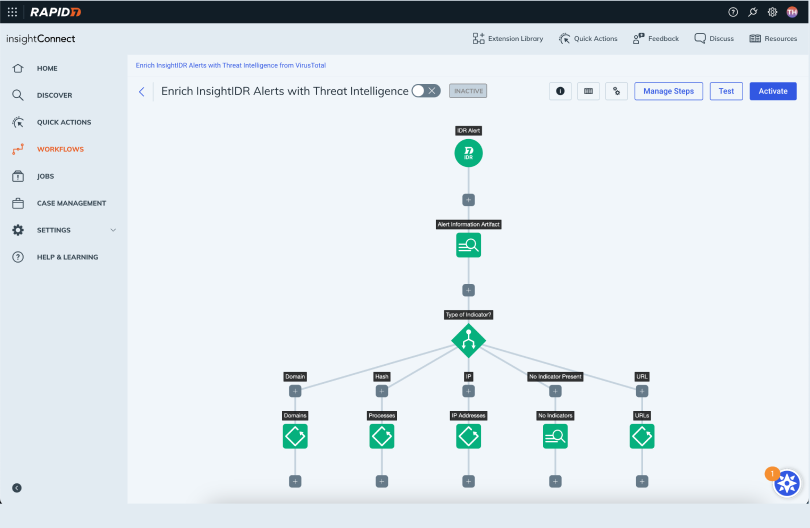Add a step on No Indicator Present branch
This screenshot has height=528, width=810.
555,391
